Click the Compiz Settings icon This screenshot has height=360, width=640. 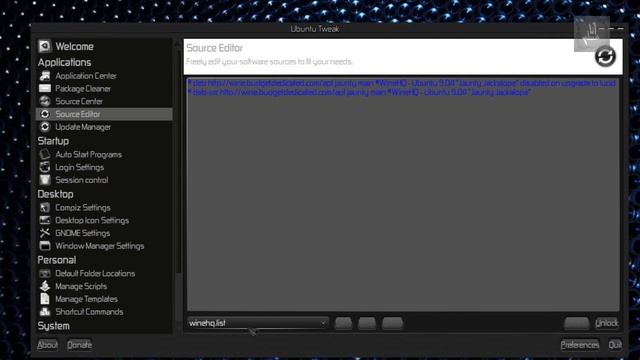coord(45,207)
